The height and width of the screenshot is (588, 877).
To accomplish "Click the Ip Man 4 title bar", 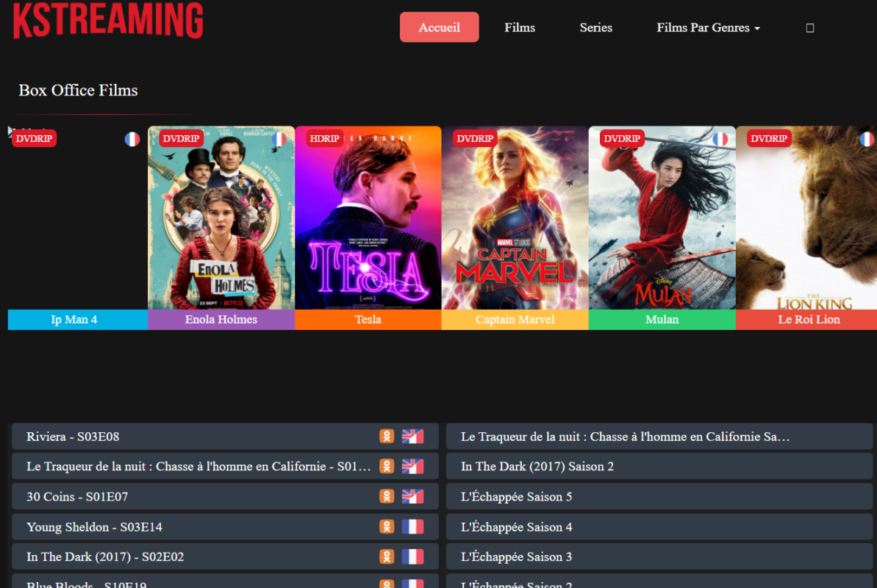I will [78, 320].
